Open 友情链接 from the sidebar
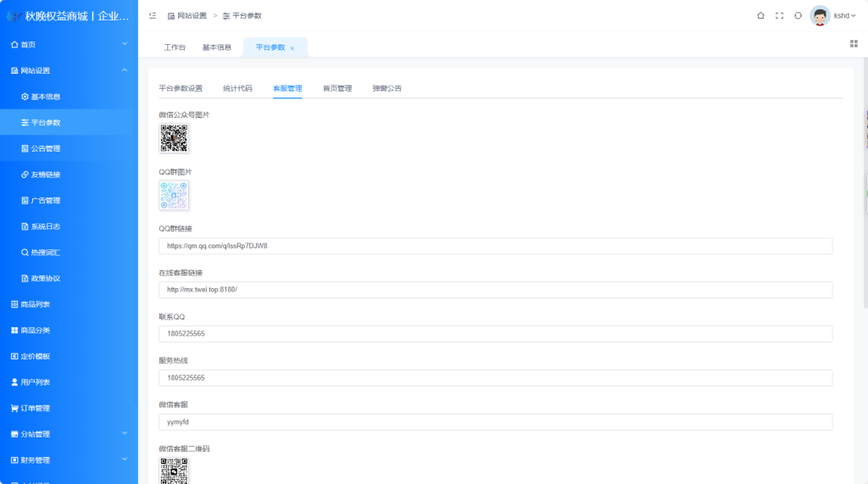Viewport: 868px width, 484px height. 45,175
